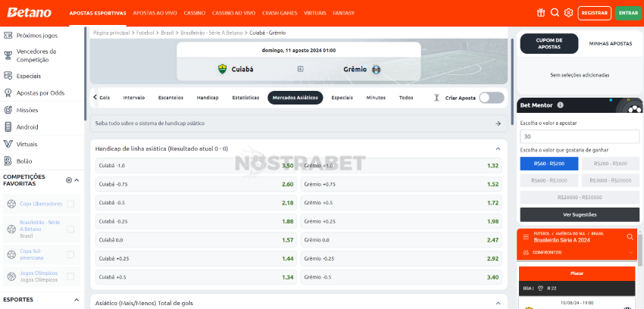The image size is (644, 309).
Task: Select the R$600 - R$3000 win range
Action: (549, 180)
